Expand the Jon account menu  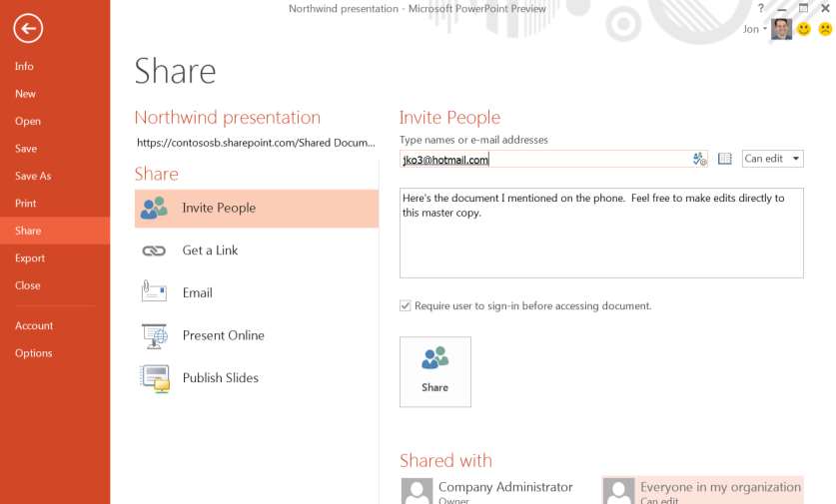[755, 29]
